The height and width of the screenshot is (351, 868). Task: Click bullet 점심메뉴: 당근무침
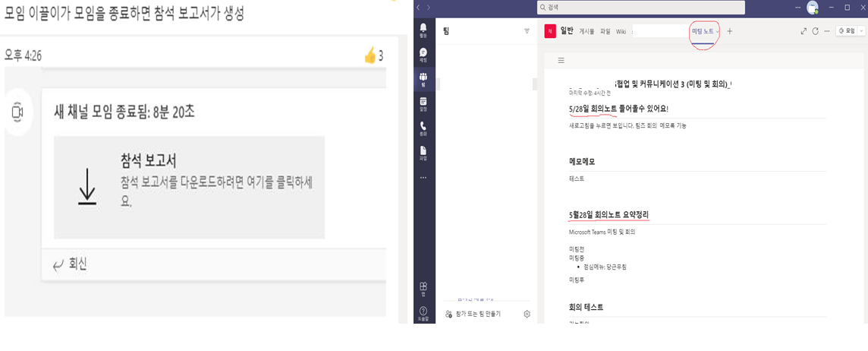605,267
